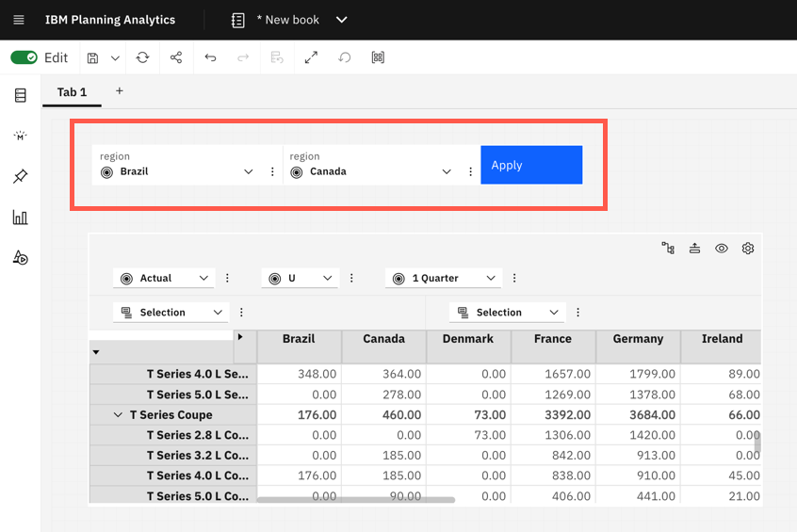Open the shapes and widgets sidebar icon
Screen dimensions: 797x532
coord(21,258)
